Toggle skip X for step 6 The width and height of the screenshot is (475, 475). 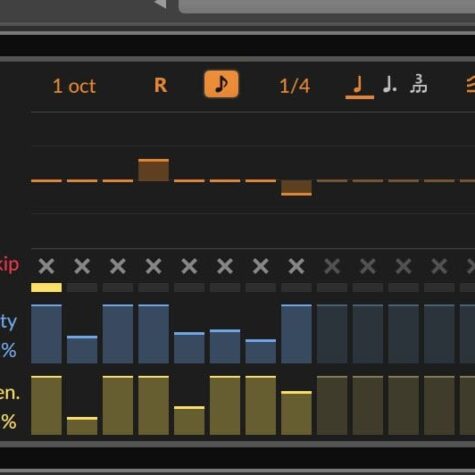[225, 266]
